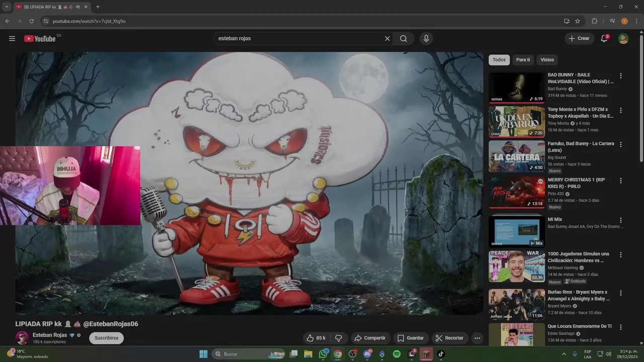Click the main video player

249,184
